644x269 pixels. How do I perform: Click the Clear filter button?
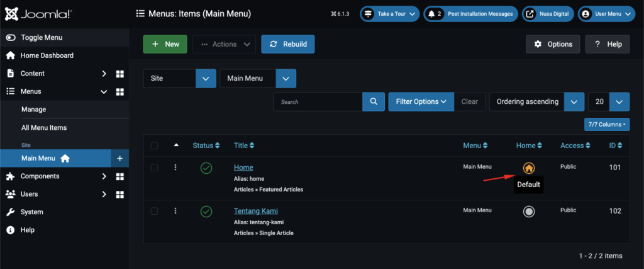pyautogui.click(x=469, y=101)
